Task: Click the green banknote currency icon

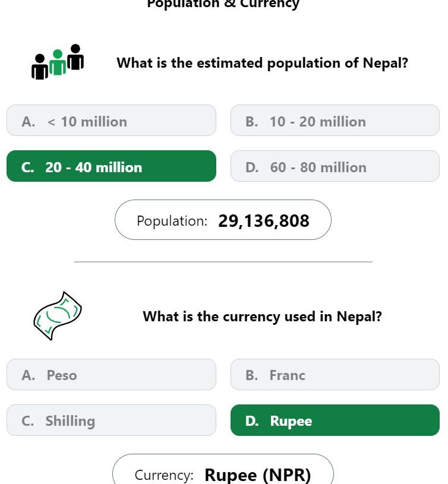Action: (58, 316)
